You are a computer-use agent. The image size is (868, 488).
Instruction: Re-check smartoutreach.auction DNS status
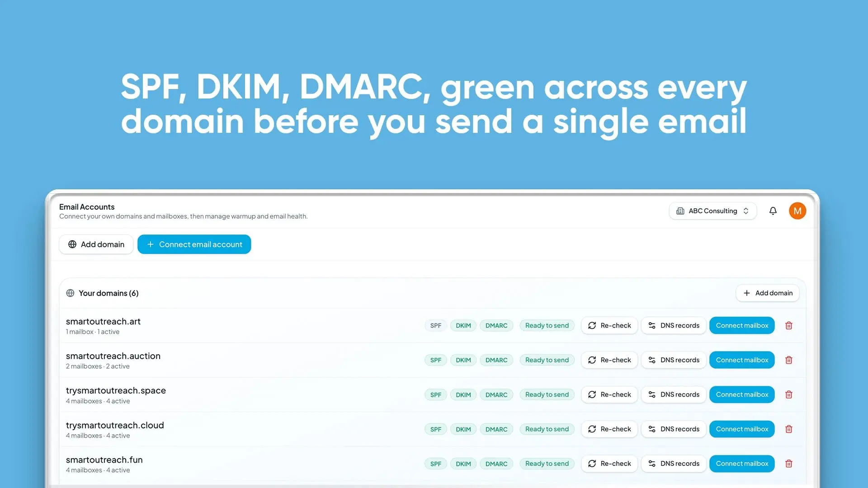pos(609,360)
